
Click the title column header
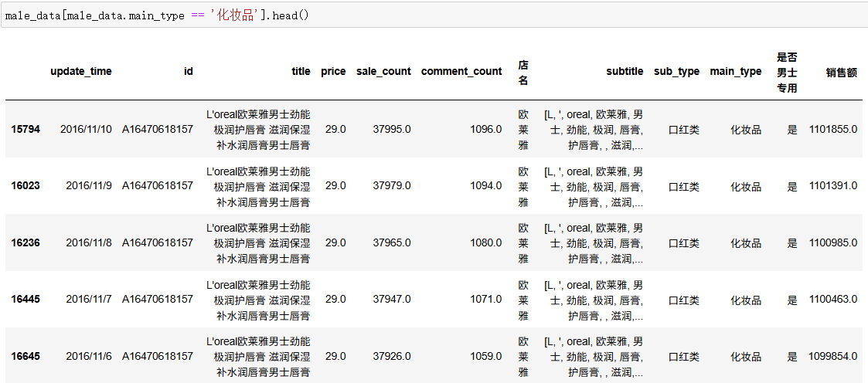301,71
